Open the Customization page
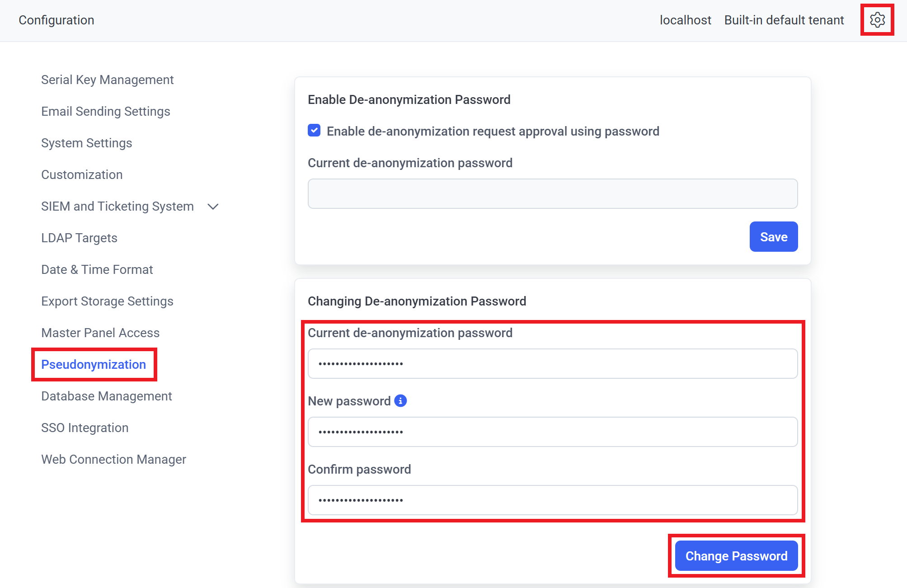 [82, 175]
